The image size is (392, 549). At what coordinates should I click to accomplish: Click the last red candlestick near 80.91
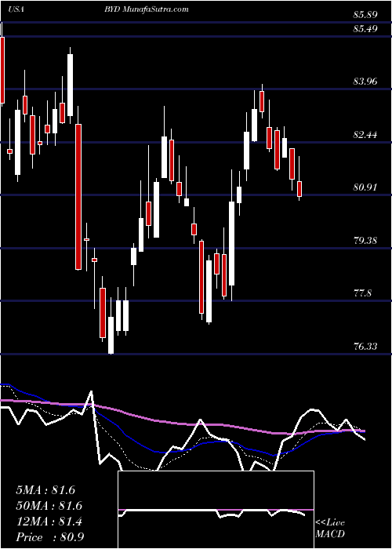(299, 189)
